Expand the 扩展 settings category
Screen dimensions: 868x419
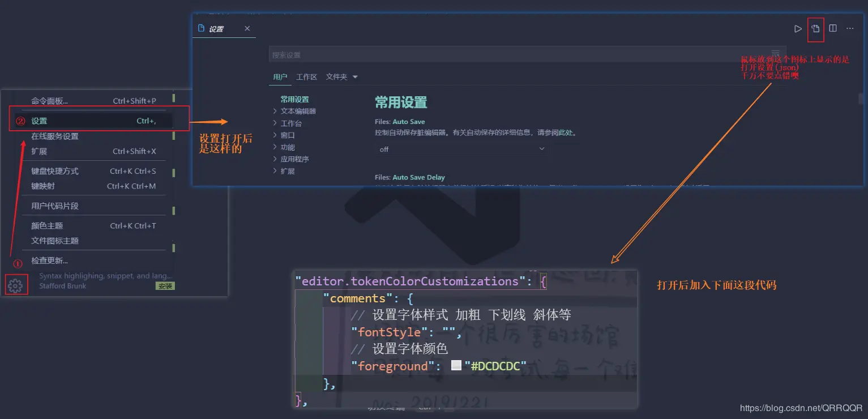pyautogui.click(x=290, y=170)
